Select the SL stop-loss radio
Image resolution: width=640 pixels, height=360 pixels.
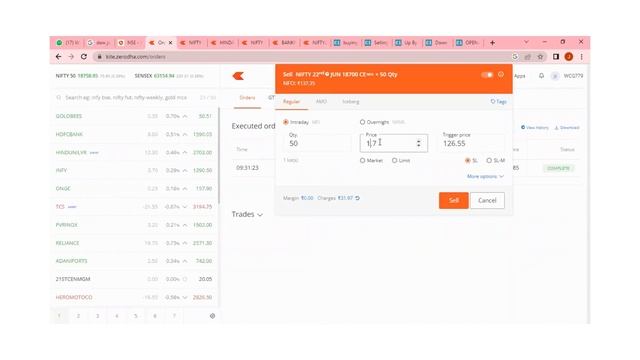[x=468, y=160]
